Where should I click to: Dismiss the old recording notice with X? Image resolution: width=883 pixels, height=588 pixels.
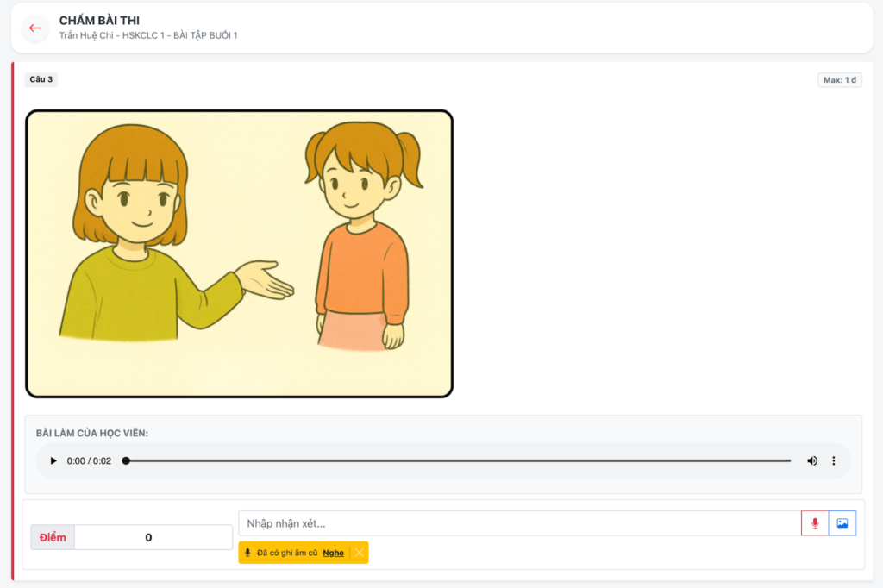(x=360, y=553)
